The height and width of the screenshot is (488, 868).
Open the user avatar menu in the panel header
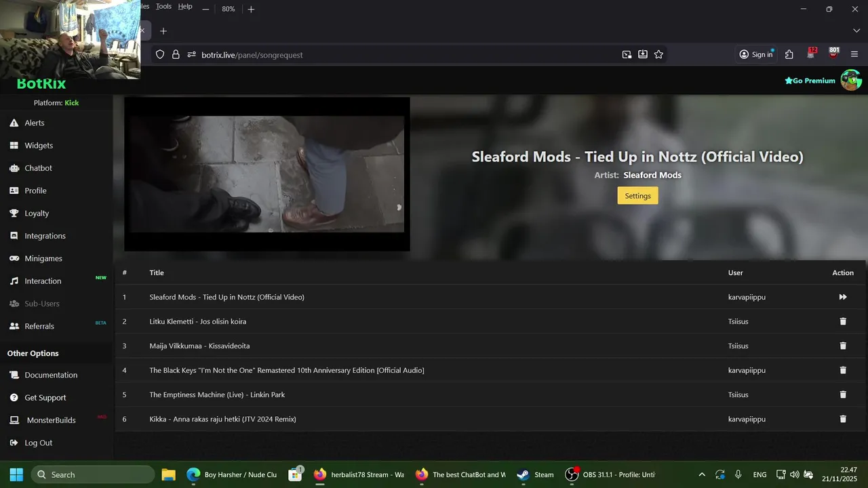(x=851, y=80)
